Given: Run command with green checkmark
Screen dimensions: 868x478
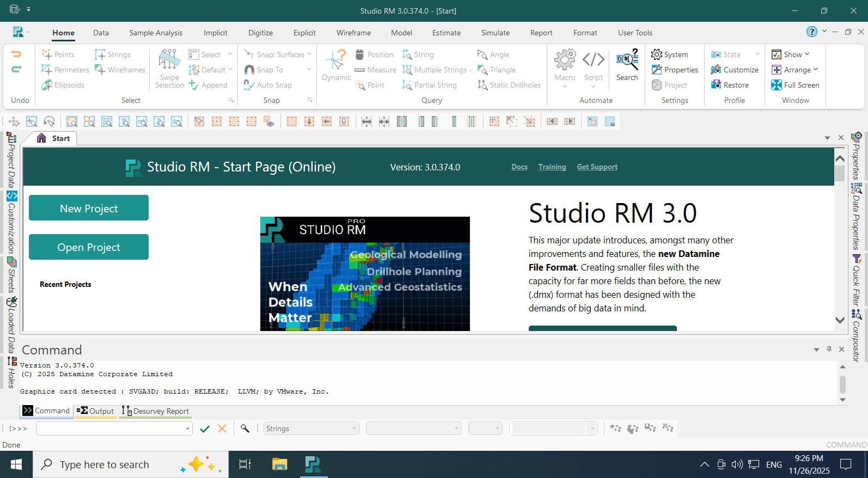Looking at the screenshot, I should (205, 428).
